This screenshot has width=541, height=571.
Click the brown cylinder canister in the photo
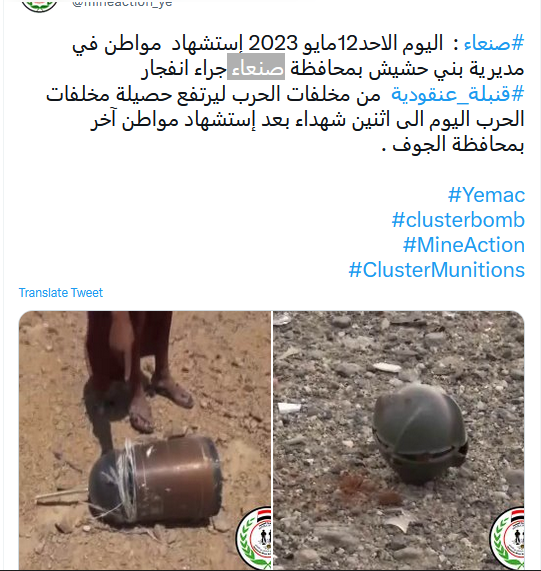click(155, 479)
